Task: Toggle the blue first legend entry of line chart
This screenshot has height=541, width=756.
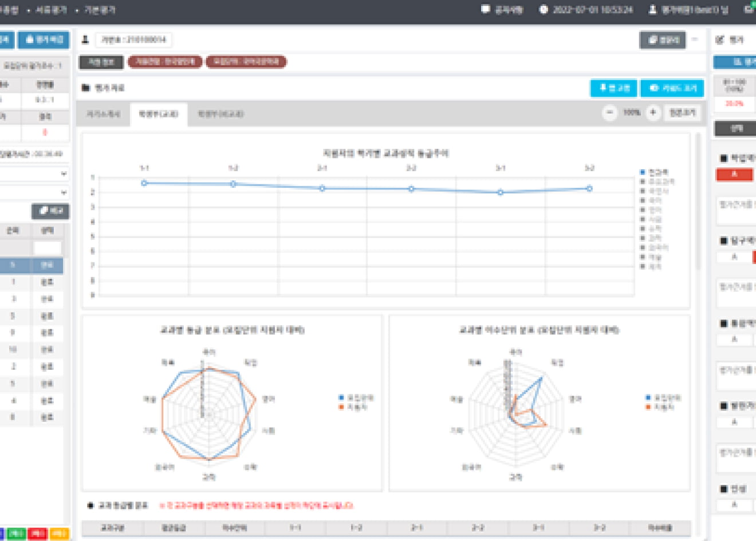Action: point(653,172)
